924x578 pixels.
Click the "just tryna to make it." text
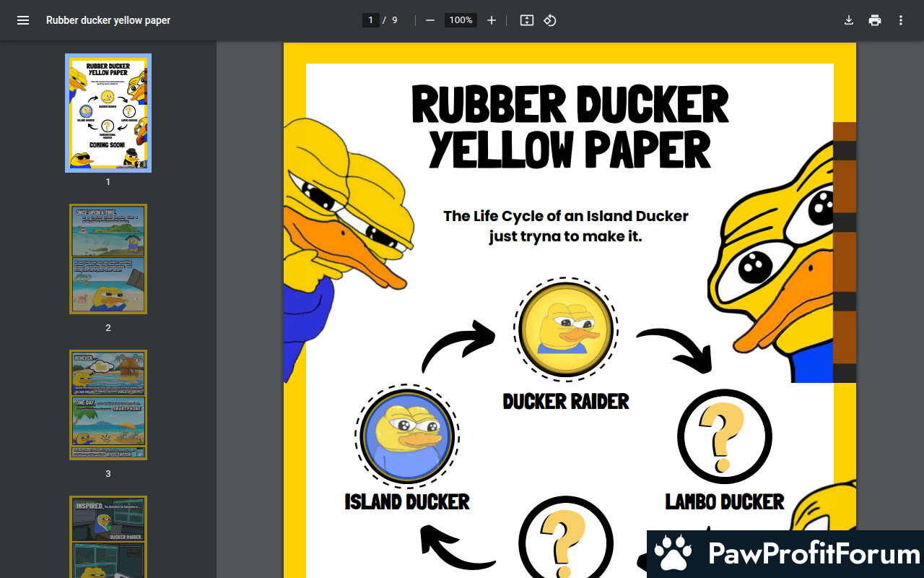[x=566, y=236]
